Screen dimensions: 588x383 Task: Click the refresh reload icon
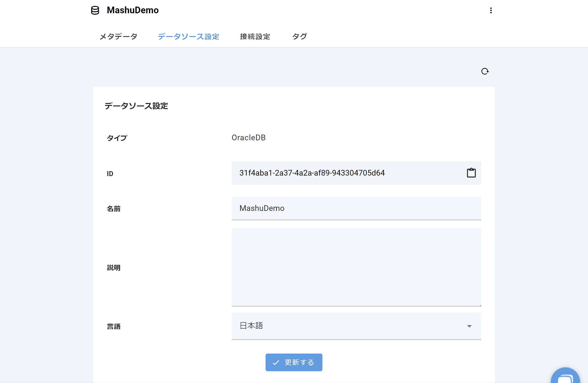click(485, 71)
